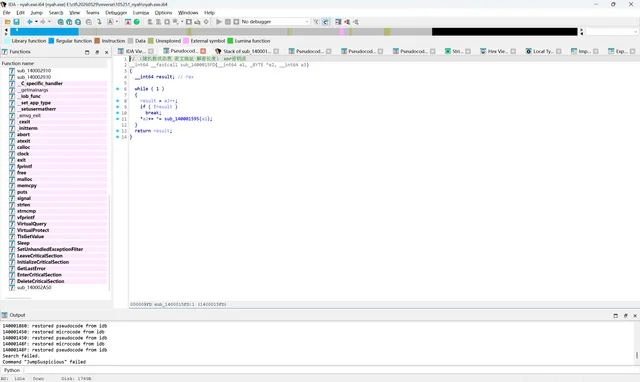This screenshot has width=640, height=382.
Task: Select _C_specific_handler function
Action: click(40, 83)
